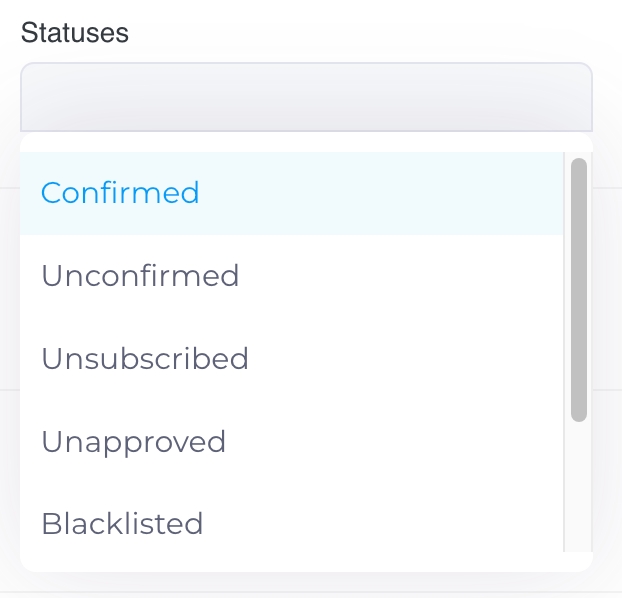
Task: Choose Unconfirmed from the status list
Action: click(140, 276)
